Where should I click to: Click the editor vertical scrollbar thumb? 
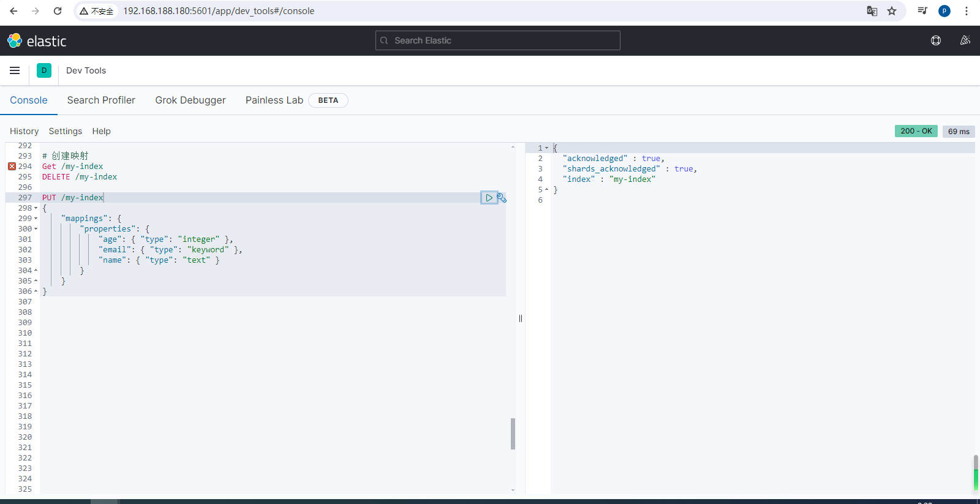click(513, 434)
